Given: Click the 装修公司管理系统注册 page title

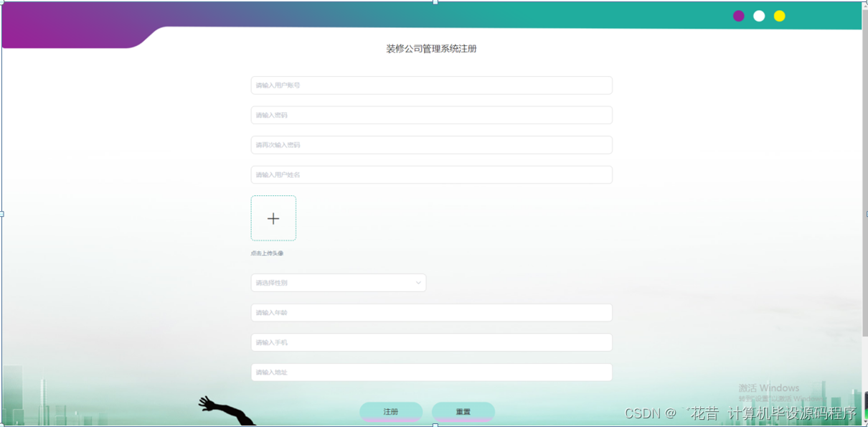Looking at the screenshot, I should coord(430,48).
